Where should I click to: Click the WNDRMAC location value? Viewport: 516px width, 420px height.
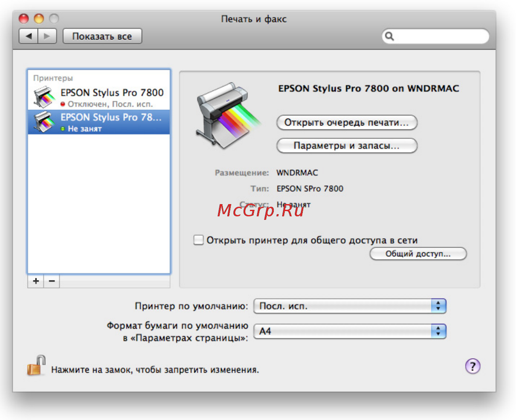pos(297,173)
